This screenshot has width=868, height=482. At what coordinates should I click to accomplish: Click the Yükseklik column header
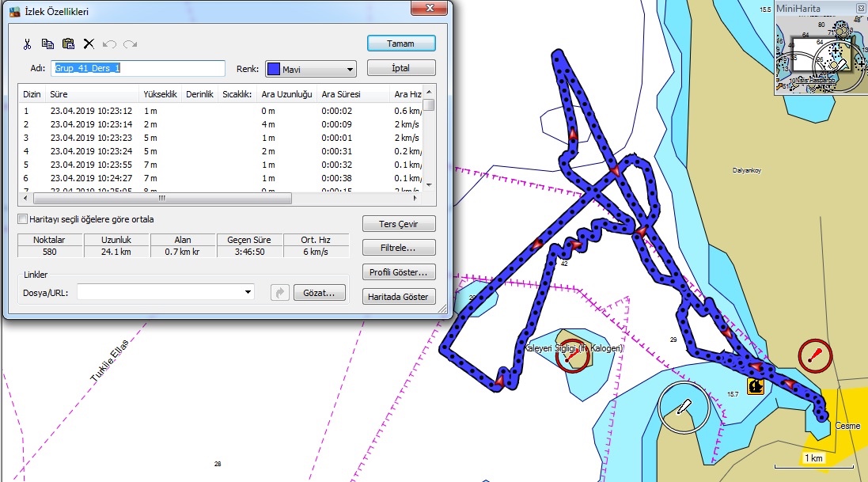160,94
